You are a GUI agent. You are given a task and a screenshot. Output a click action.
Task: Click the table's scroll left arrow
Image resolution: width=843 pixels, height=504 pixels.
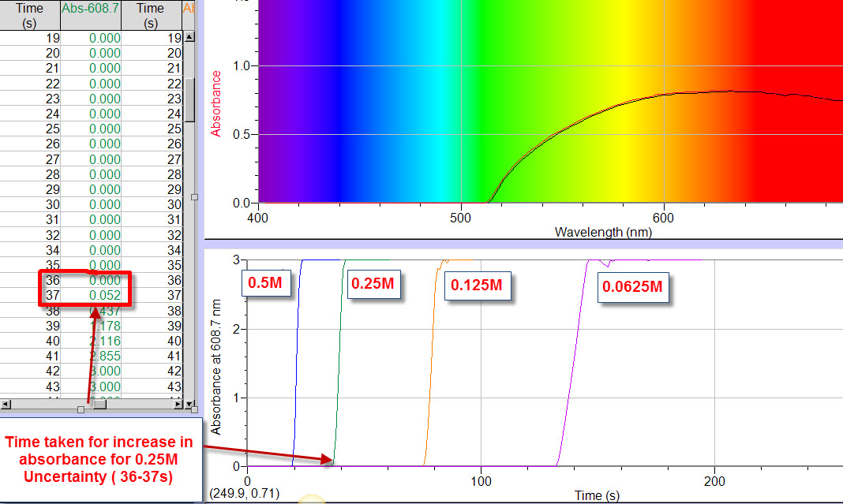(x=6, y=404)
